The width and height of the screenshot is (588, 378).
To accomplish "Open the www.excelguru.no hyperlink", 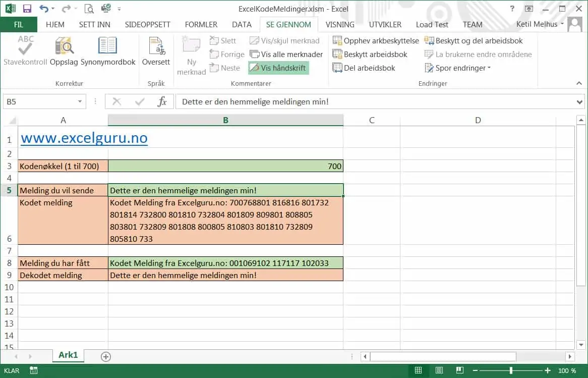I will pos(84,138).
